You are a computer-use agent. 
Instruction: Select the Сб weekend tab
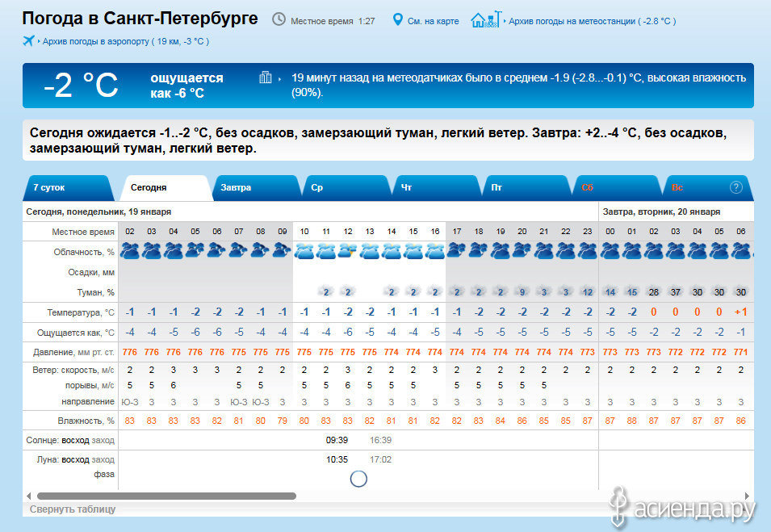(587, 187)
